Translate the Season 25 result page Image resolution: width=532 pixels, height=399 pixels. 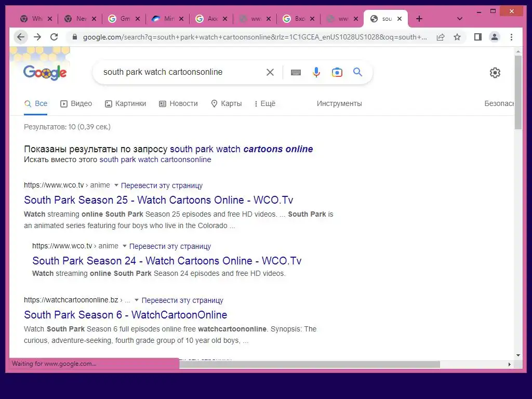pos(162,185)
